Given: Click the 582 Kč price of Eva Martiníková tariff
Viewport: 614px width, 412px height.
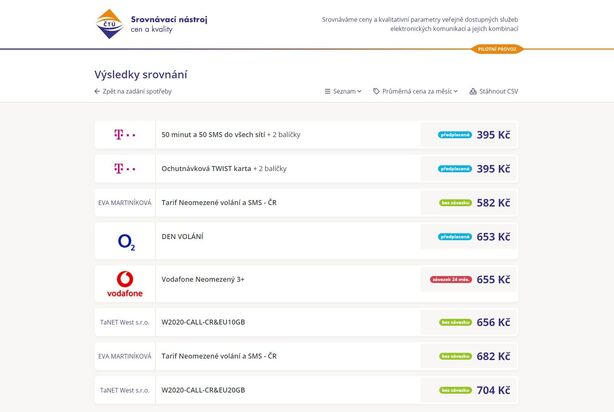Looking at the screenshot, I should (x=493, y=203).
